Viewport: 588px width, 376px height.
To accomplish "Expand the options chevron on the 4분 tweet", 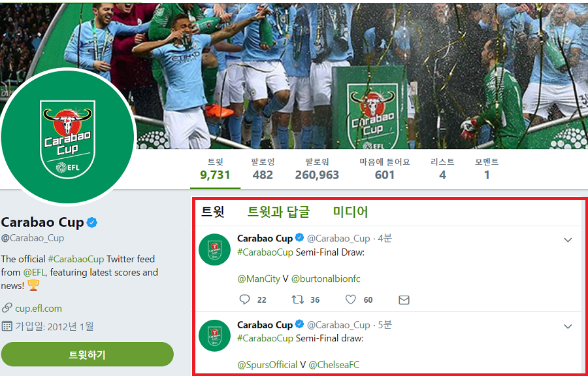I will pyautogui.click(x=568, y=240).
